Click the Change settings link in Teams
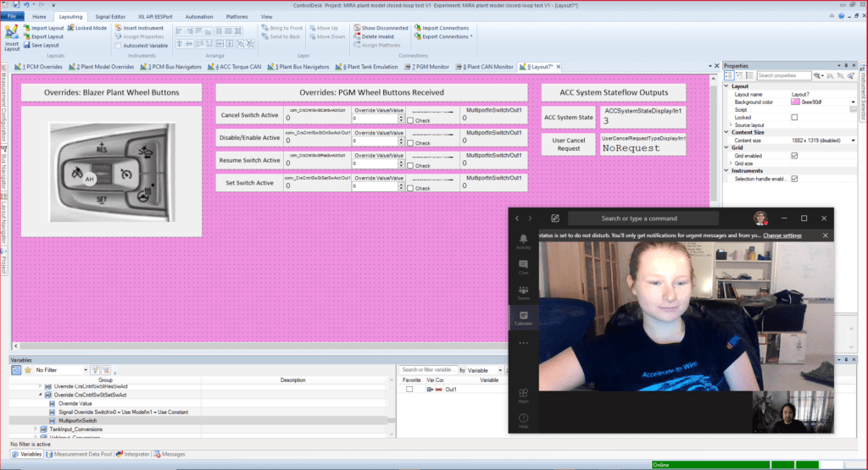868x470 pixels. point(782,235)
